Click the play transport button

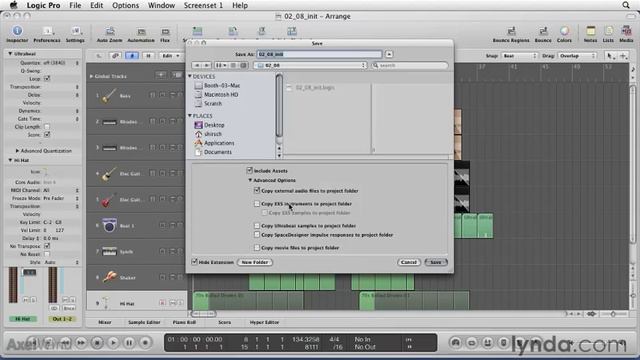point(113,342)
